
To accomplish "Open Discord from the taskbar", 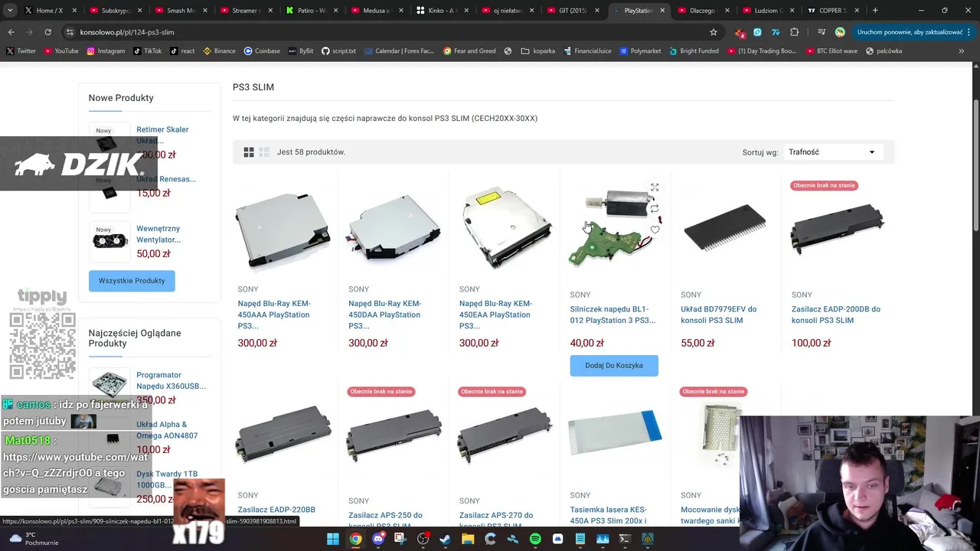I will (x=377, y=539).
